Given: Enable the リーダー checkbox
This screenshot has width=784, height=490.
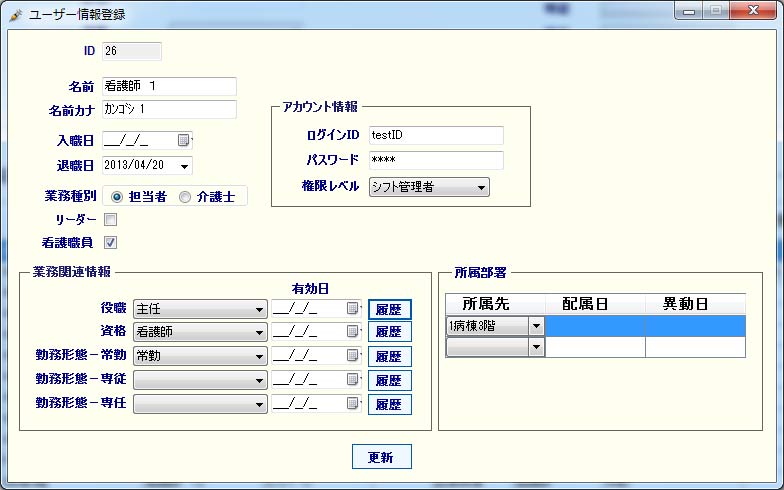Looking at the screenshot, I should click(x=111, y=219).
